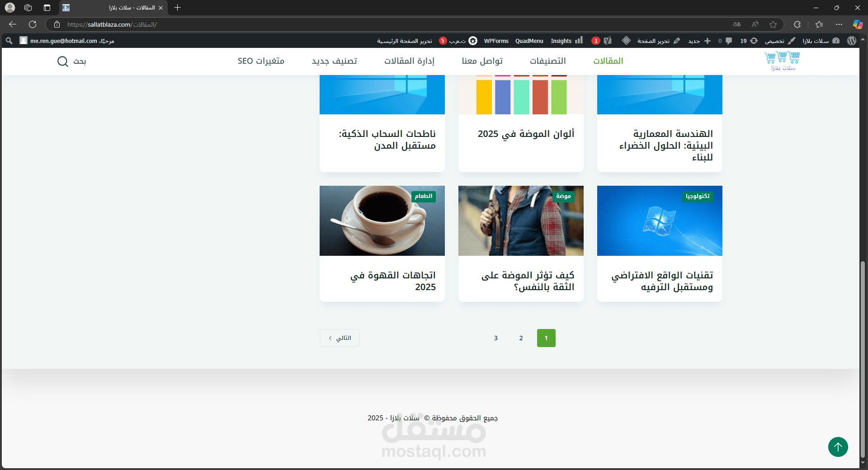
Task: Open Edge settings and more menu
Action: (x=839, y=24)
